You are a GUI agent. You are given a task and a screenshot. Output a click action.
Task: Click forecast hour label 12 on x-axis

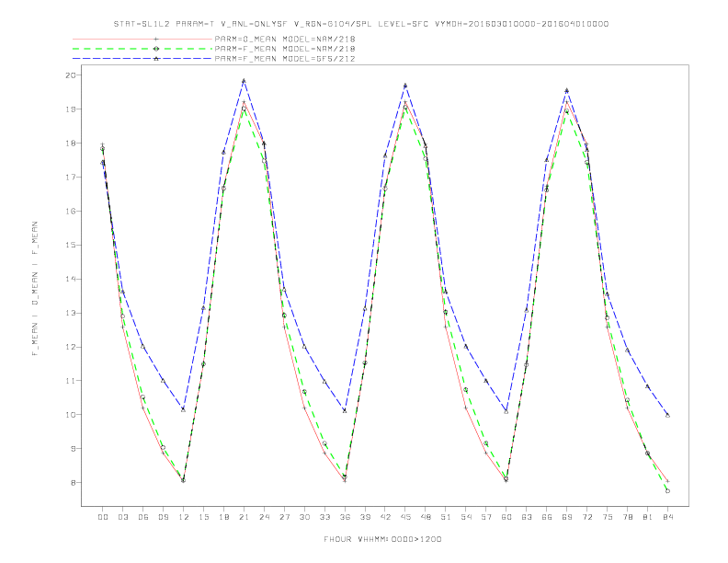pyautogui.click(x=184, y=517)
